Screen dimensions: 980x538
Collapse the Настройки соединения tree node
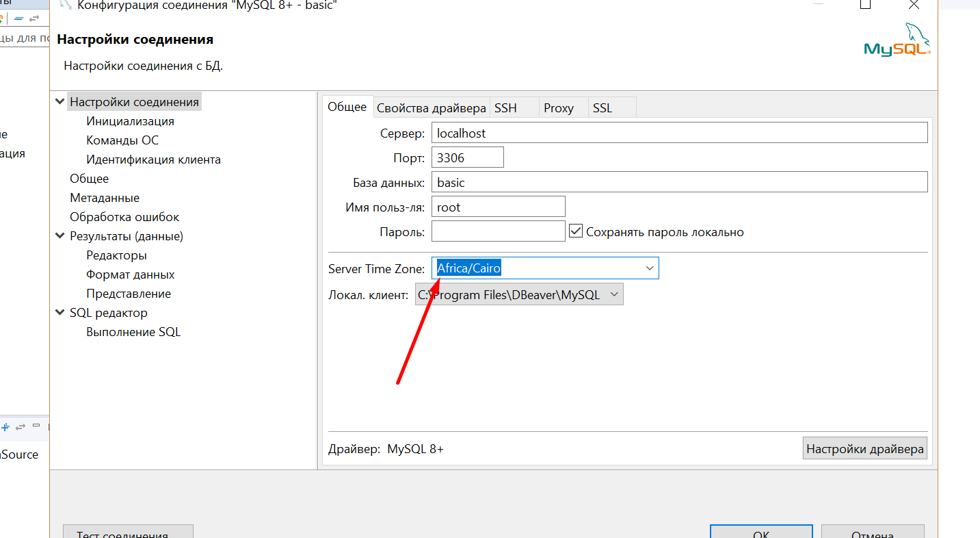click(60, 102)
